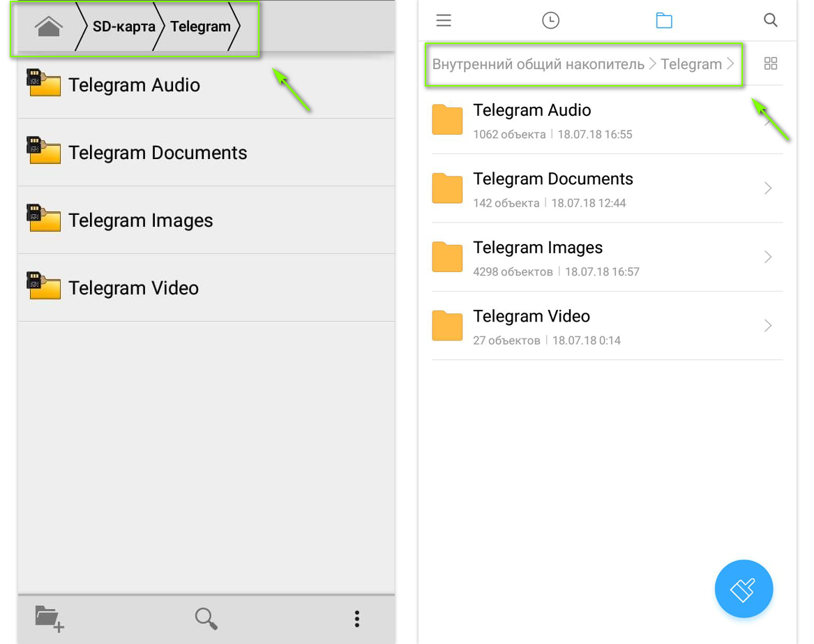Go to SD-карта in the breadcrumb path
814x644 pixels.
pyautogui.click(x=123, y=27)
